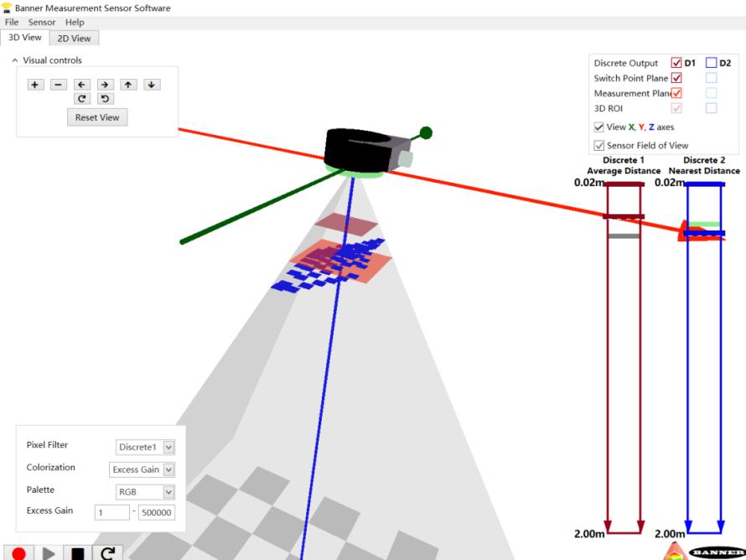Screen dimensions: 746x560
Task: Click the "0.02m" label beside Discrete 2 gauge
Action: point(670,182)
